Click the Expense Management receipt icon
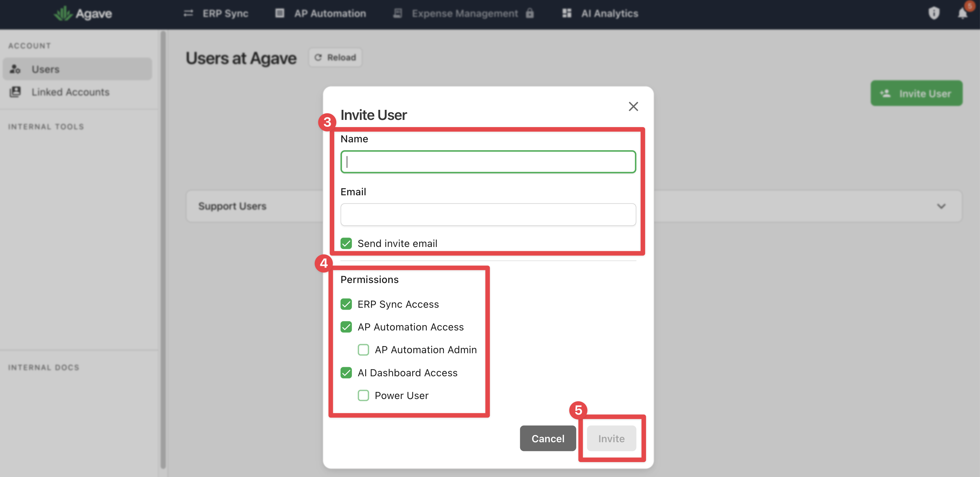Viewport: 980px width, 477px height. [398, 13]
